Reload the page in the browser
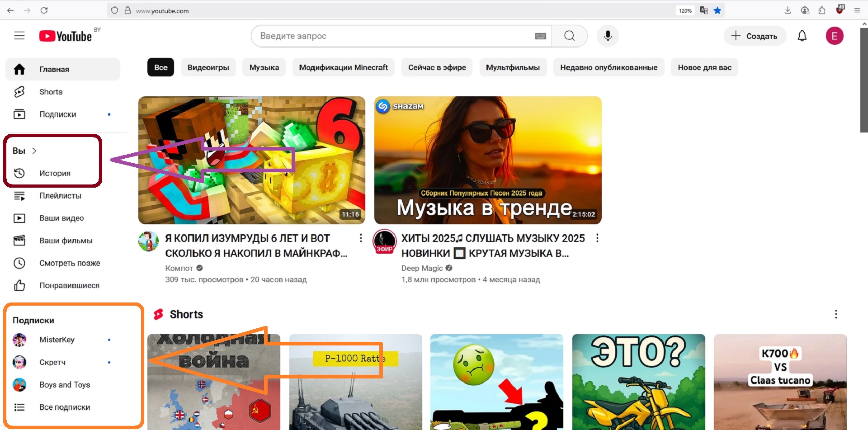This screenshot has width=868, height=430. click(44, 10)
